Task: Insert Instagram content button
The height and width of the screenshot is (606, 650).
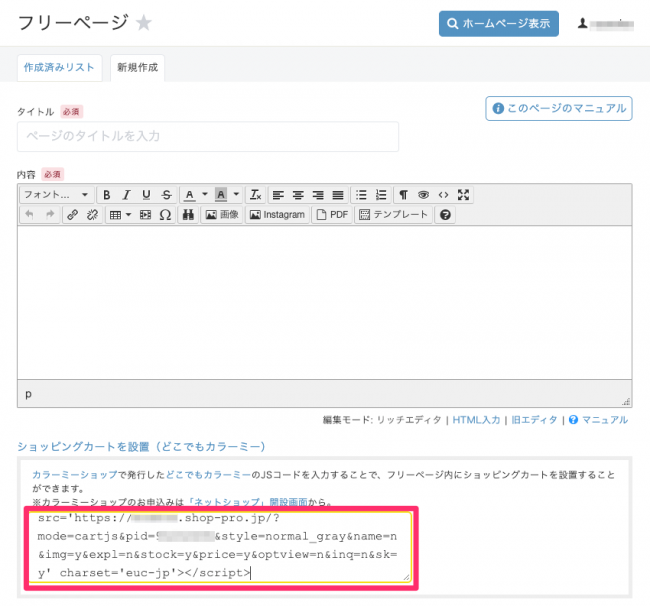Action: (277, 215)
